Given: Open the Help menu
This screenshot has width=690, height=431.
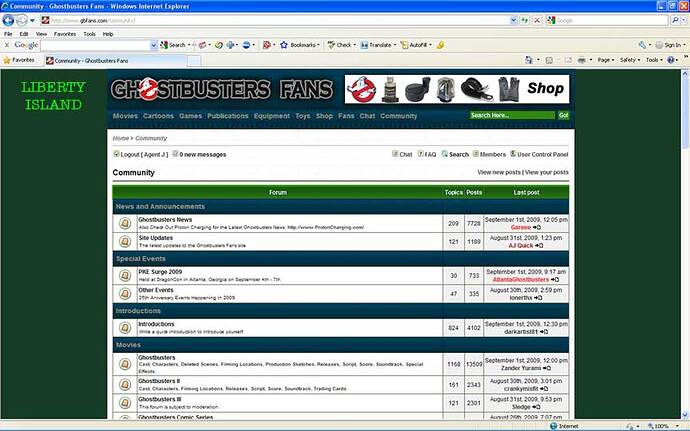Looking at the screenshot, I should (108, 34).
